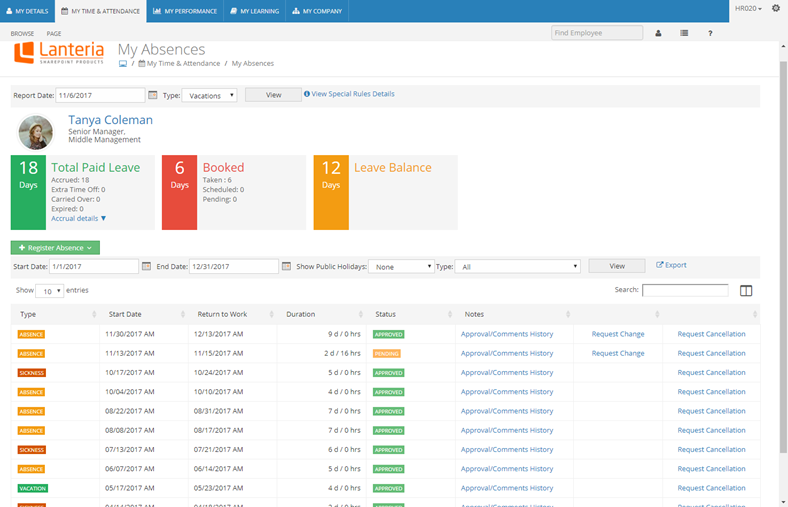Sort by the Notes column
This screenshot has width=788, height=507.
pyautogui.click(x=515, y=314)
